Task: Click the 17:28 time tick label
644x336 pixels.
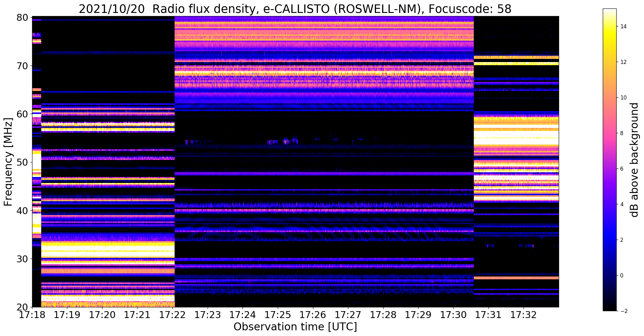Action: pyautogui.click(x=383, y=315)
